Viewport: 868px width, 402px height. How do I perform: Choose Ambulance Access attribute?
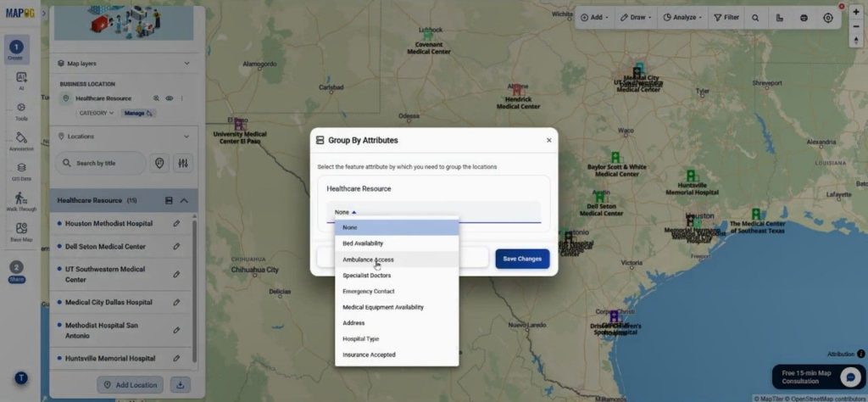pyautogui.click(x=397, y=260)
